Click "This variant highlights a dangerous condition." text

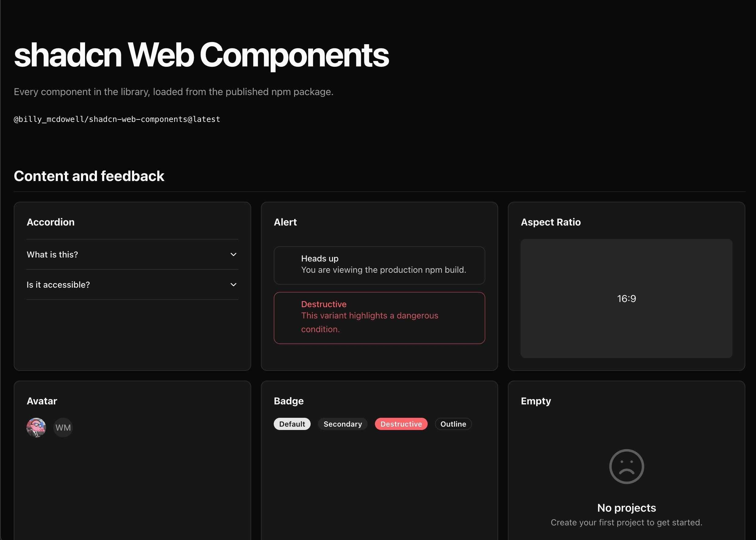(369, 322)
